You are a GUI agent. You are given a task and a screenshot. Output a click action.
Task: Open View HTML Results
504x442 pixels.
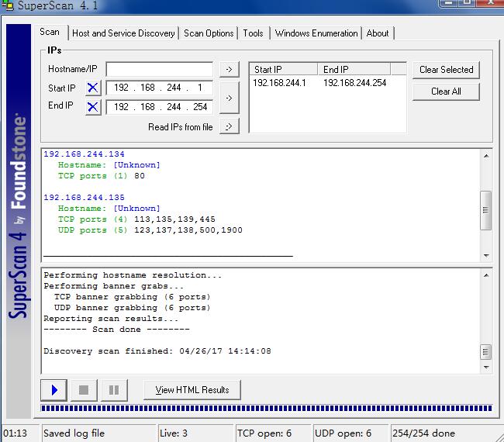click(192, 390)
